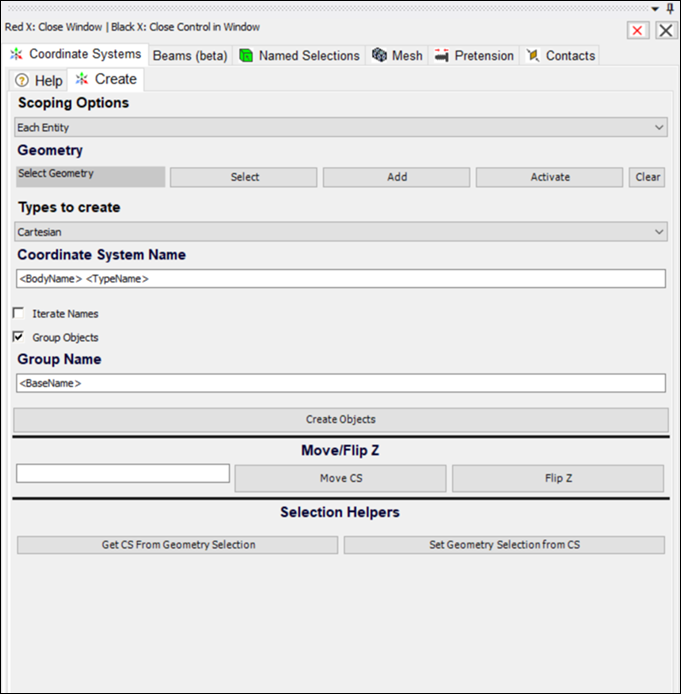The width and height of the screenshot is (681, 694).
Task: Open the Named Selections tab
Action: (x=299, y=56)
